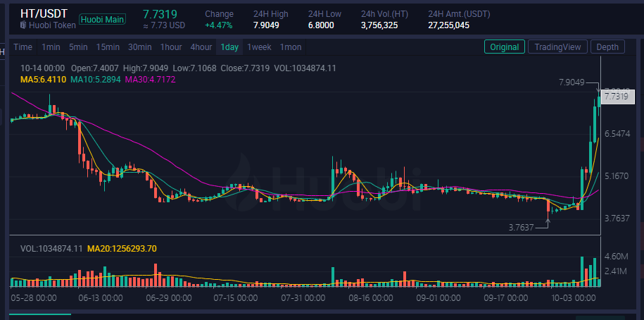The width and height of the screenshot is (644, 320).
Task: Select the Time chart interval
Action: pos(23,47)
